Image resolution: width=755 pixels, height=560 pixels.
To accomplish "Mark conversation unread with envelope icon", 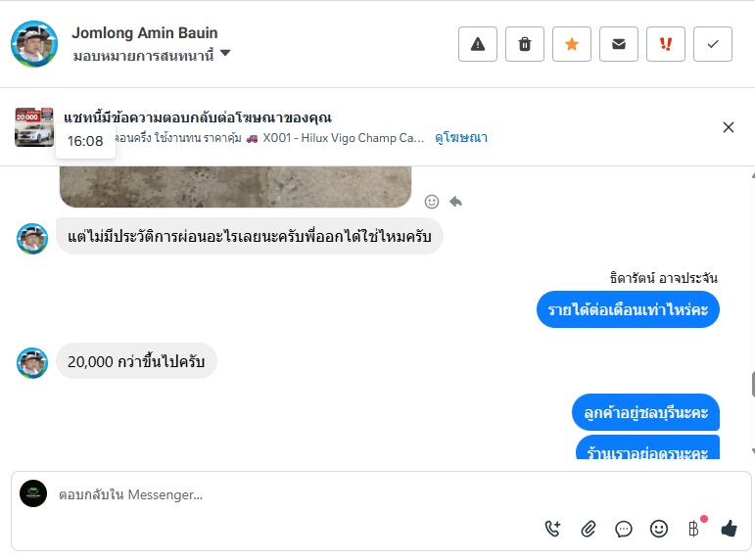I will pos(619,44).
